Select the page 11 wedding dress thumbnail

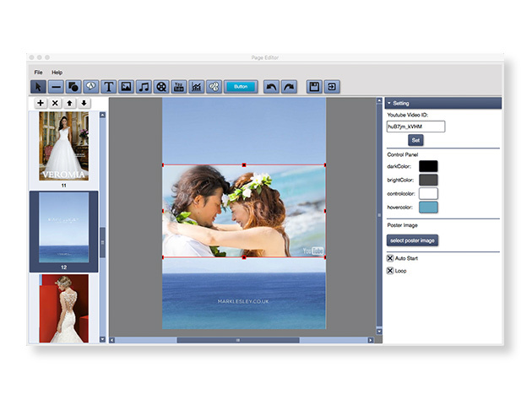pyautogui.click(x=63, y=147)
